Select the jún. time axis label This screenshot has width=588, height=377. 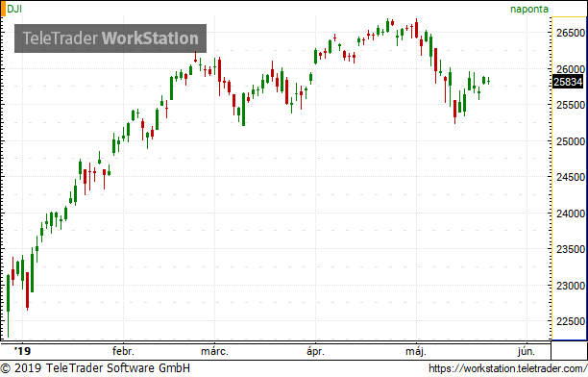527,352
